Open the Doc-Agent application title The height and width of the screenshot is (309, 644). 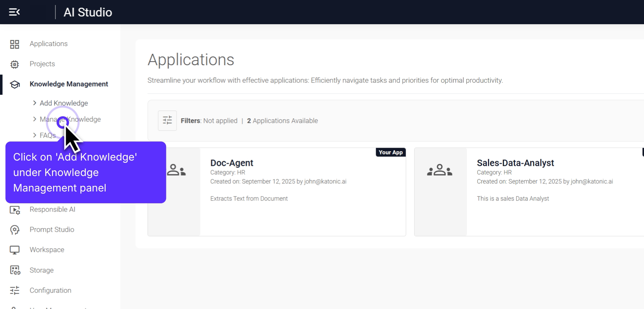[231, 163]
